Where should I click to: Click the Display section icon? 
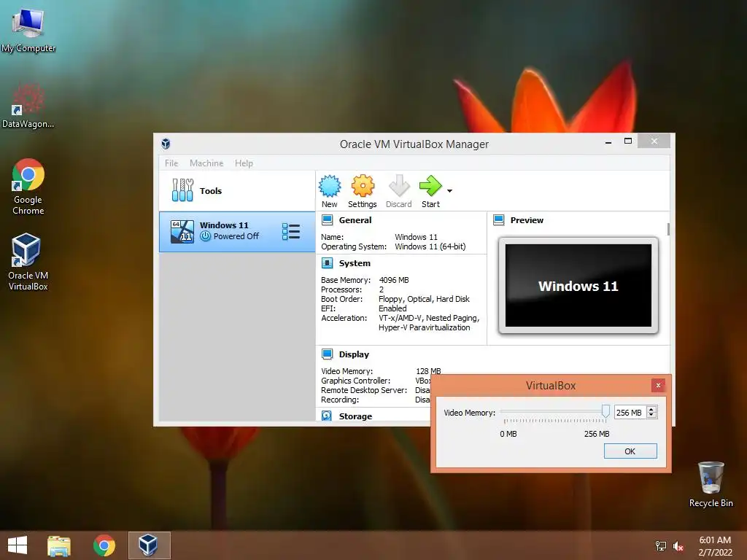pyautogui.click(x=328, y=354)
